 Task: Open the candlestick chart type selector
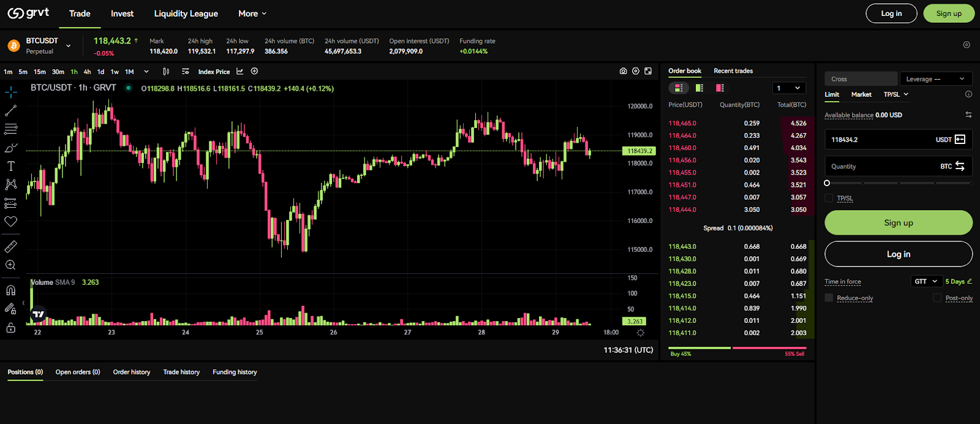point(166,72)
